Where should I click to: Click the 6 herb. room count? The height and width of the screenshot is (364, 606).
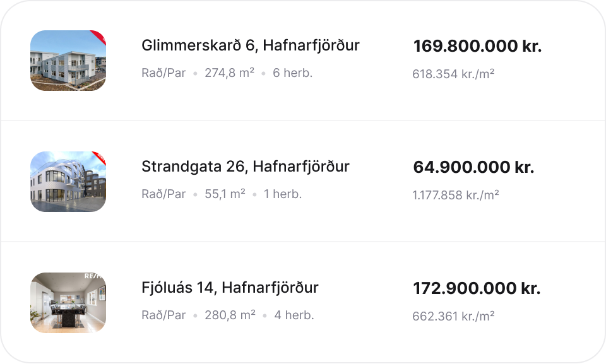tap(293, 73)
